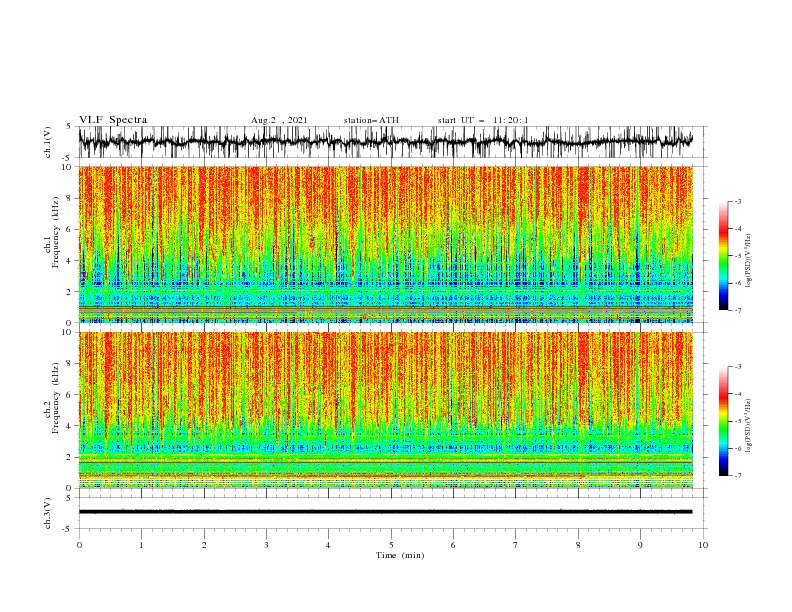Image resolution: width=792 pixels, height=612 pixels.
Task: Click the log(PSD) label next to ch.2 color scale
Action: coord(749,425)
